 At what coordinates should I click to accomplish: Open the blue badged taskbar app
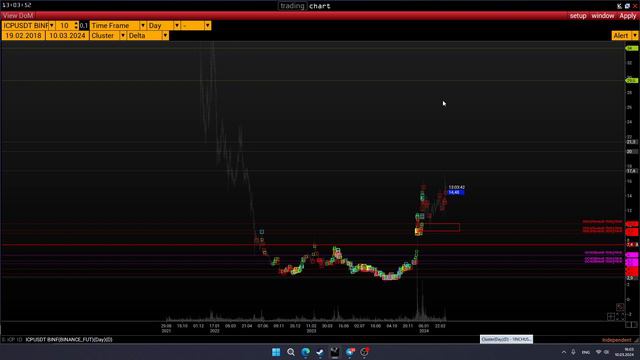[x=350, y=352]
